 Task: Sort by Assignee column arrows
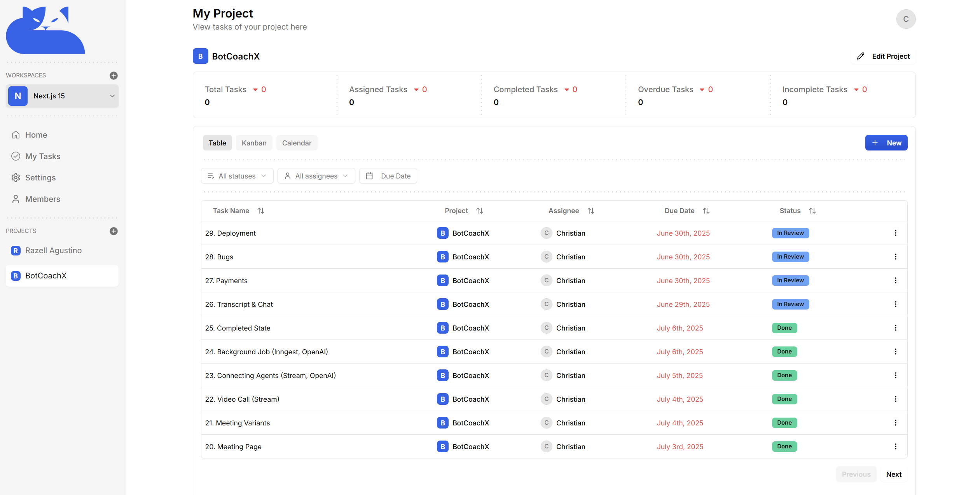point(591,211)
